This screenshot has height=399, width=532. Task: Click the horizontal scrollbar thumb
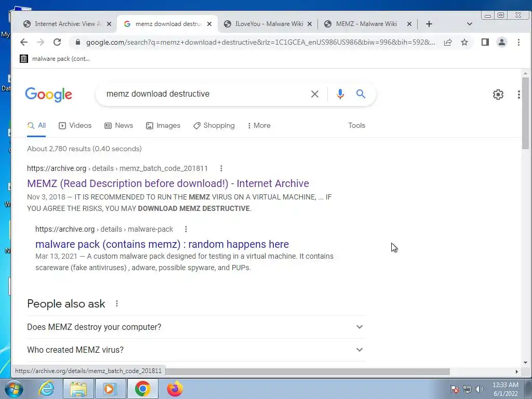[x=308, y=371]
